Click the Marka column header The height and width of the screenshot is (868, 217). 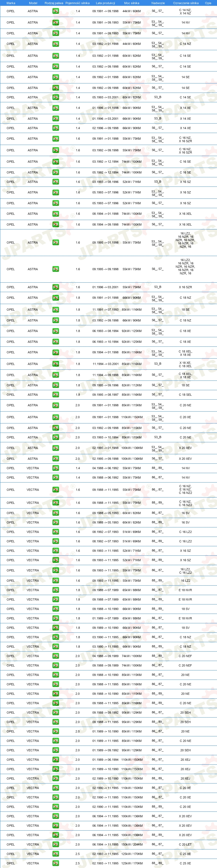pyautogui.click(x=11, y=3)
